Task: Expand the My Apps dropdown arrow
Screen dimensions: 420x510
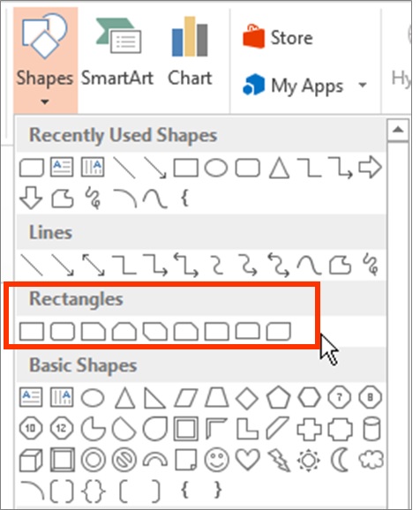Action: (x=363, y=86)
